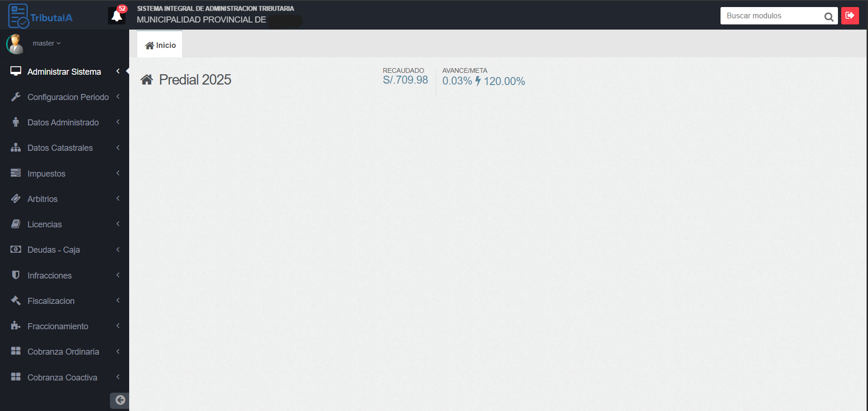Focus the Buscar modulos search field
Image resolution: width=868 pixels, height=411 pixels.
pyautogui.click(x=770, y=16)
